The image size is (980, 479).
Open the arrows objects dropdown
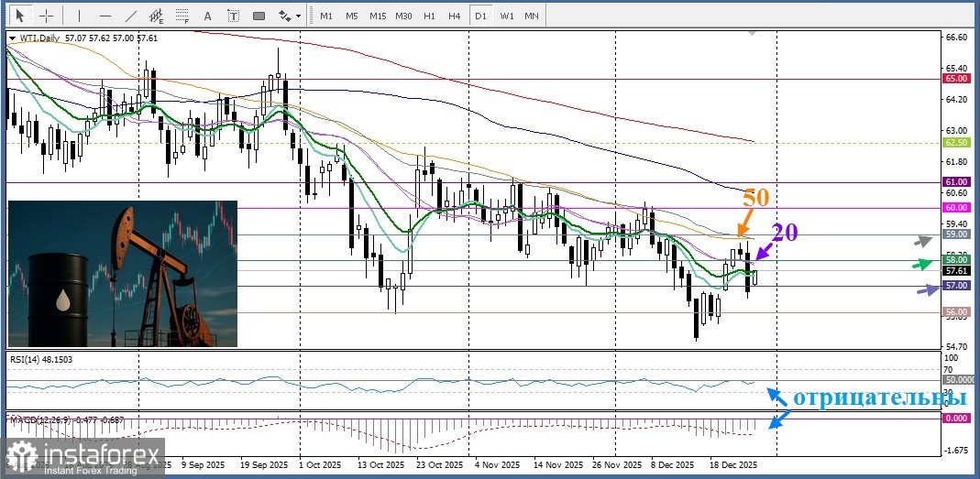click(289, 16)
